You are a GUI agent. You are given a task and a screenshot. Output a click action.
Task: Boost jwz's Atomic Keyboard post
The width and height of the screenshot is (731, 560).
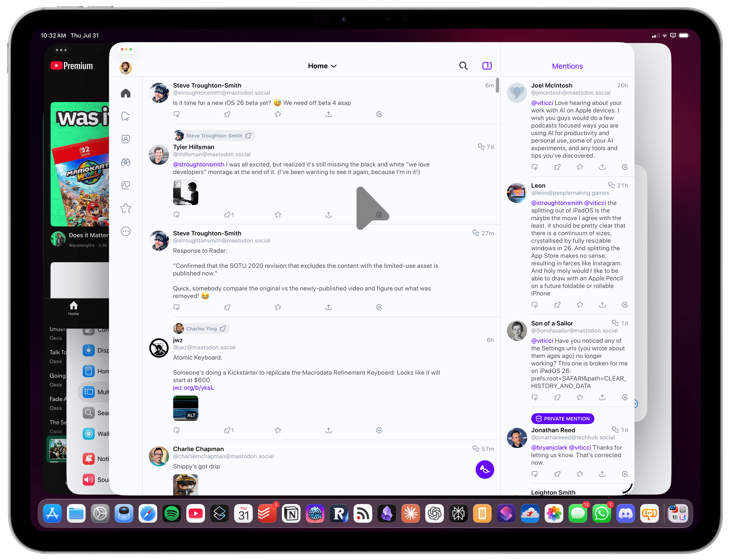(229, 431)
